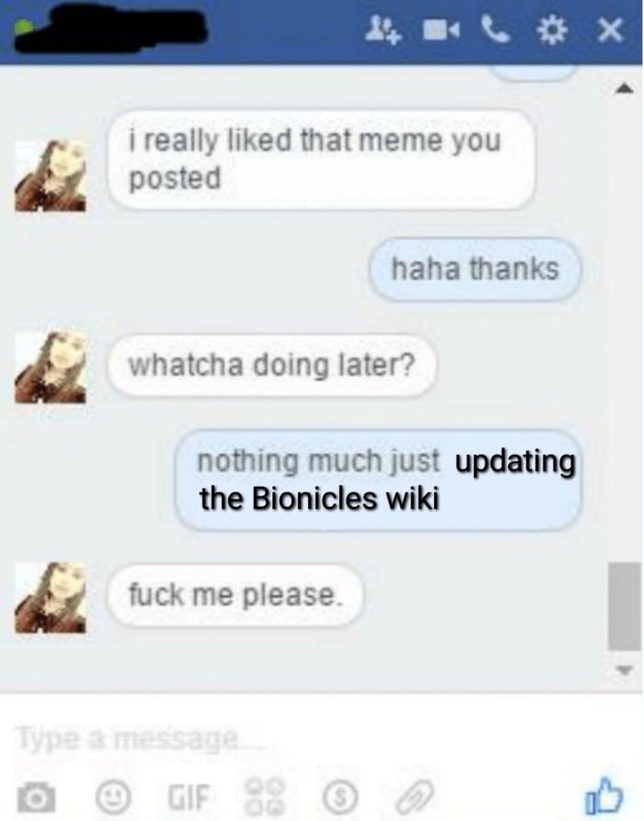The image size is (644, 821).
Task: Click the gray scrollbar thumb
Action: point(624,606)
